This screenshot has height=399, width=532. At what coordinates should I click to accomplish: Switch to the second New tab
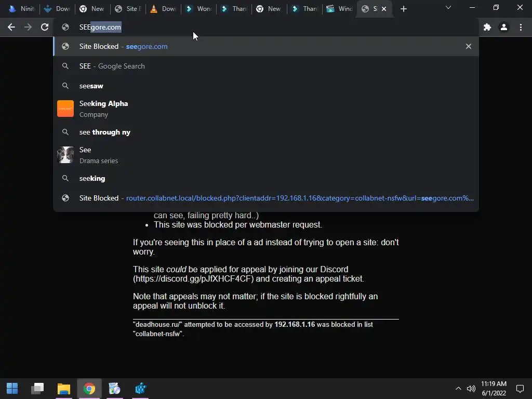point(269,9)
